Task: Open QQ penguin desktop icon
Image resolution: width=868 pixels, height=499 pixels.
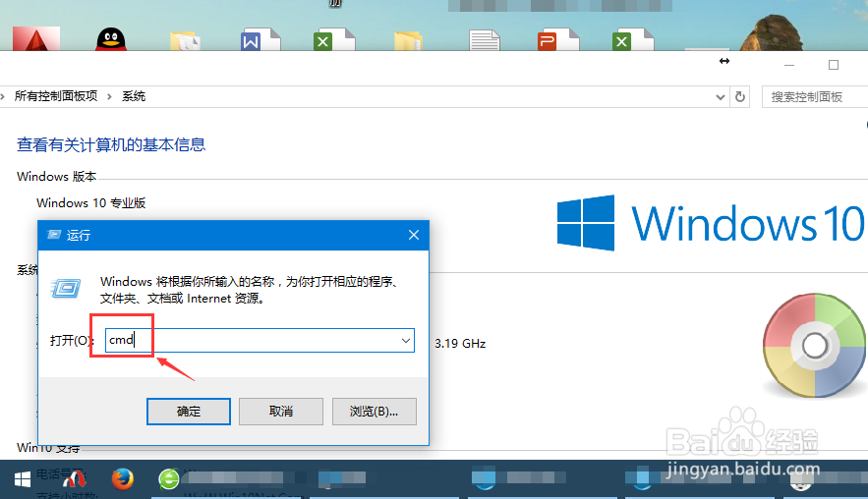Action: [111, 40]
